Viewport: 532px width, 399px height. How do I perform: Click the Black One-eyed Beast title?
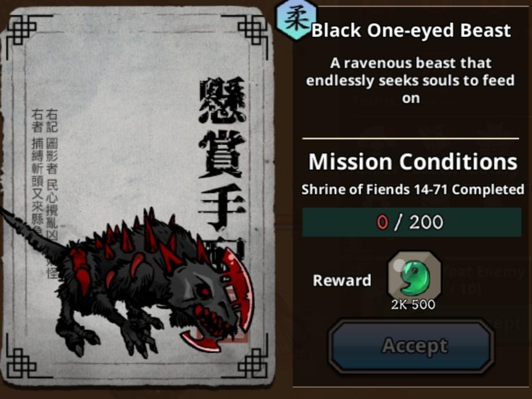[411, 30]
